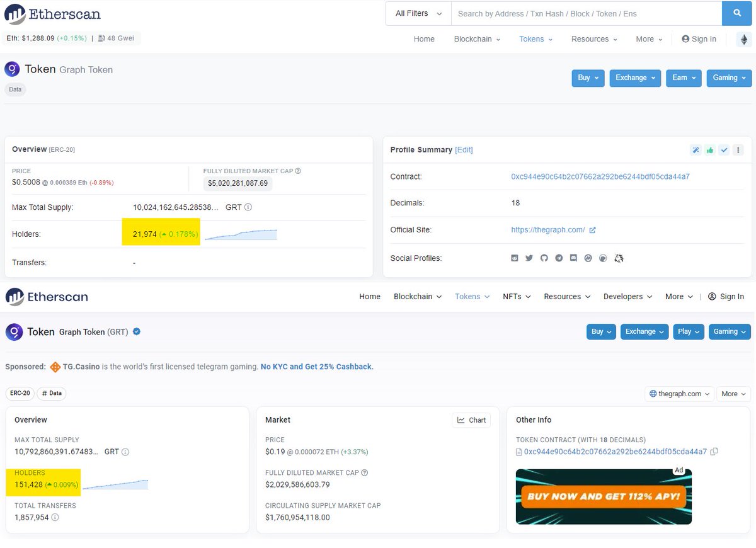The width and height of the screenshot is (756, 548).
Task: Go to Home in the header with NFTs
Action: click(x=370, y=297)
